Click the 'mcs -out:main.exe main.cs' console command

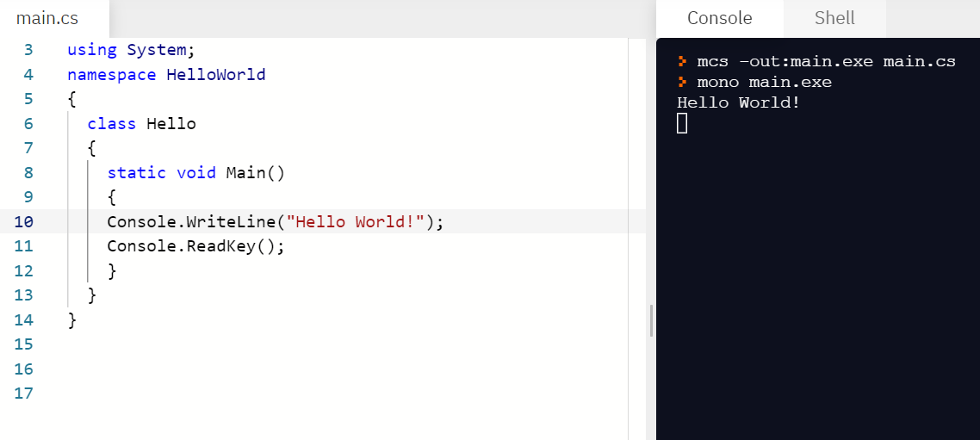click(826, 61)
